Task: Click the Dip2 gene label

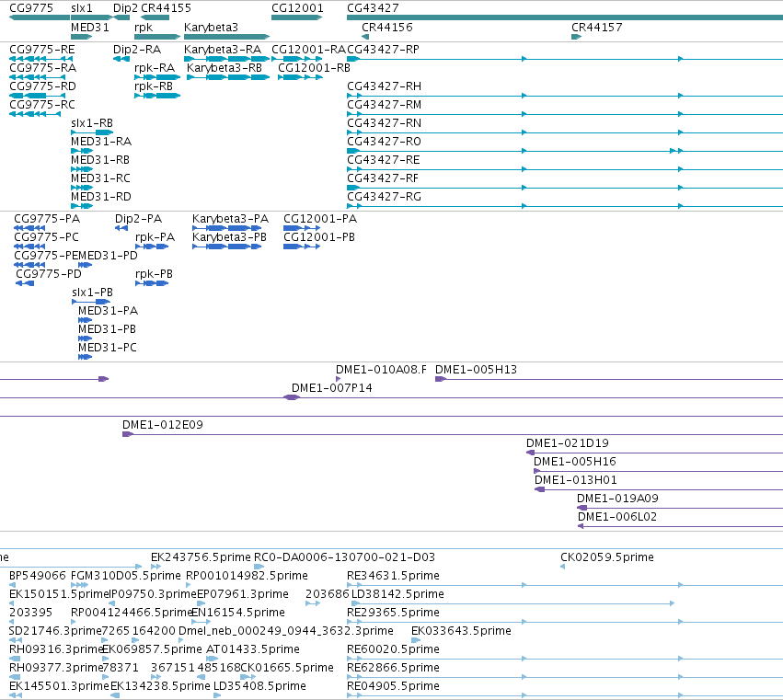Action: pos(125,8)
